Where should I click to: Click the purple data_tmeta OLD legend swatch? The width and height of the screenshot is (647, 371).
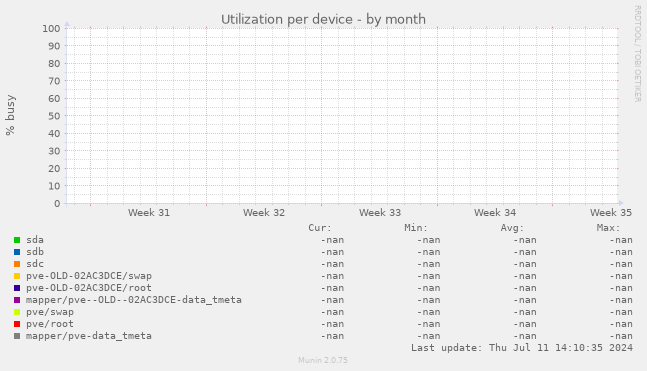click(17, 300)
